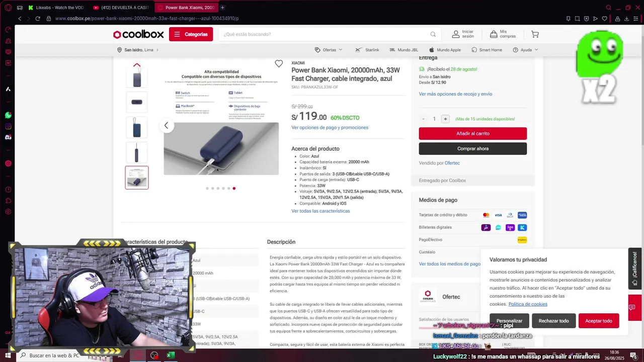The width and height of the screenshot is (644, 362).
Task: Open the Starlink menu item
Action: coord(367,50)
